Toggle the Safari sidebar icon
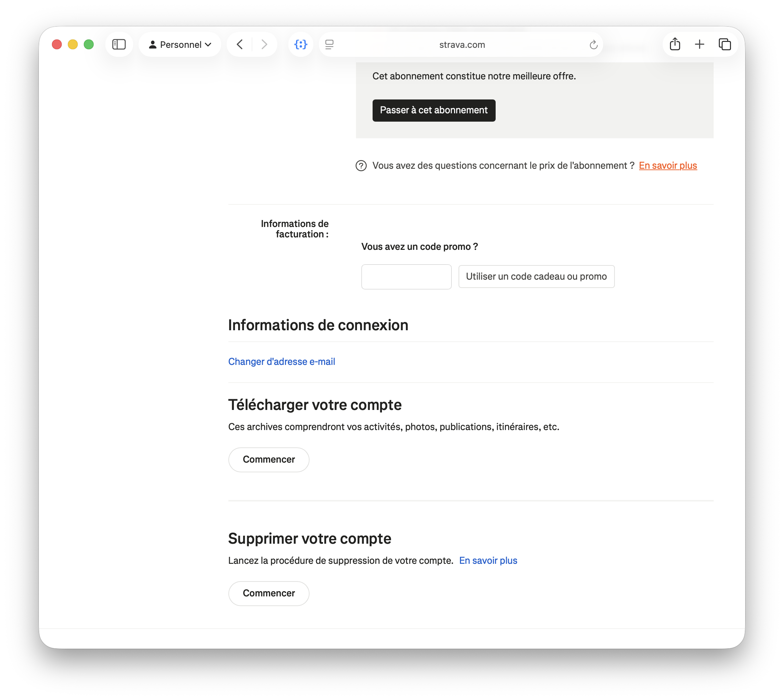 (x=119, y=45)
